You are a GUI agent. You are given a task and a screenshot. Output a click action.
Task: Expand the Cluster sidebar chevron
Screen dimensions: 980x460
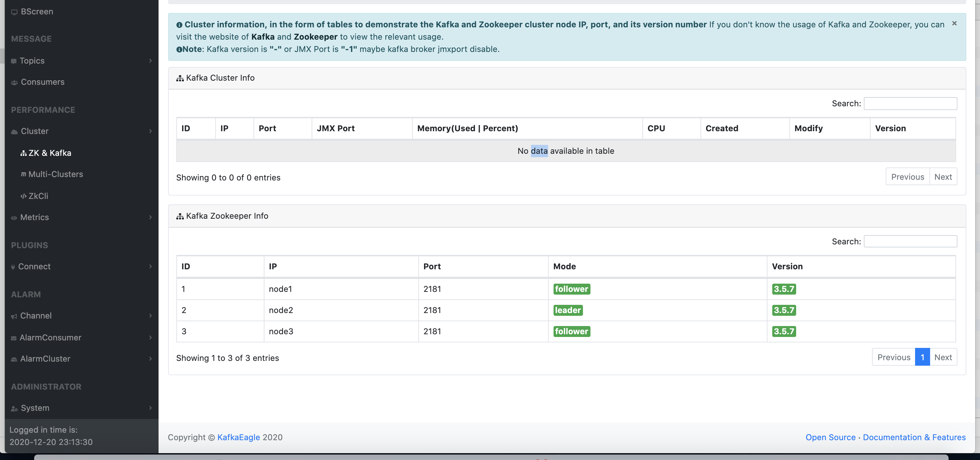click(x=151, y=131)
